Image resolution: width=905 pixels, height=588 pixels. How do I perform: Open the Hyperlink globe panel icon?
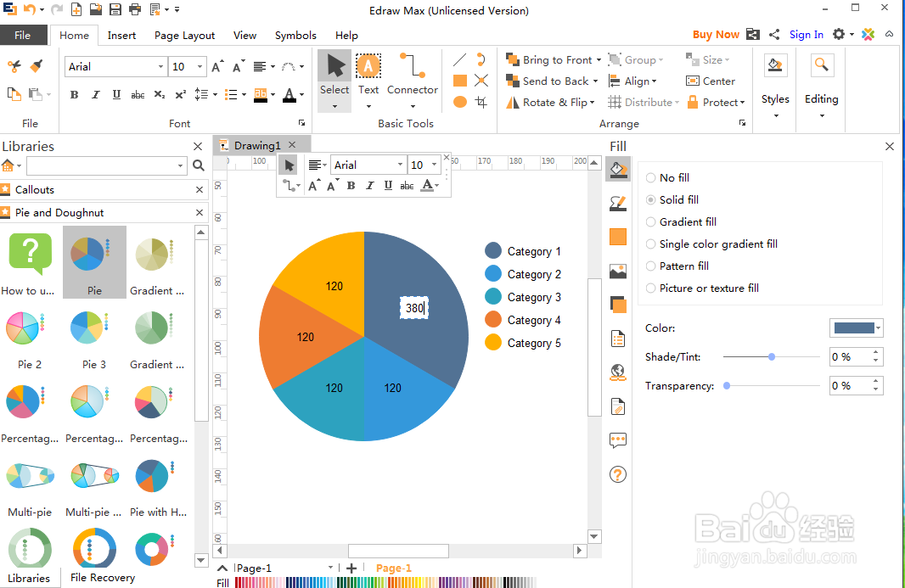click(617, 372)
